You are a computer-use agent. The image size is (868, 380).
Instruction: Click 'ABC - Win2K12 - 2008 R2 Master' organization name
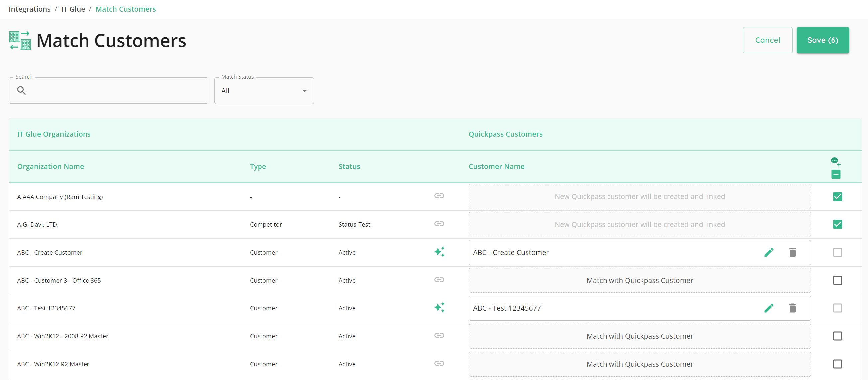coord(63,336)
